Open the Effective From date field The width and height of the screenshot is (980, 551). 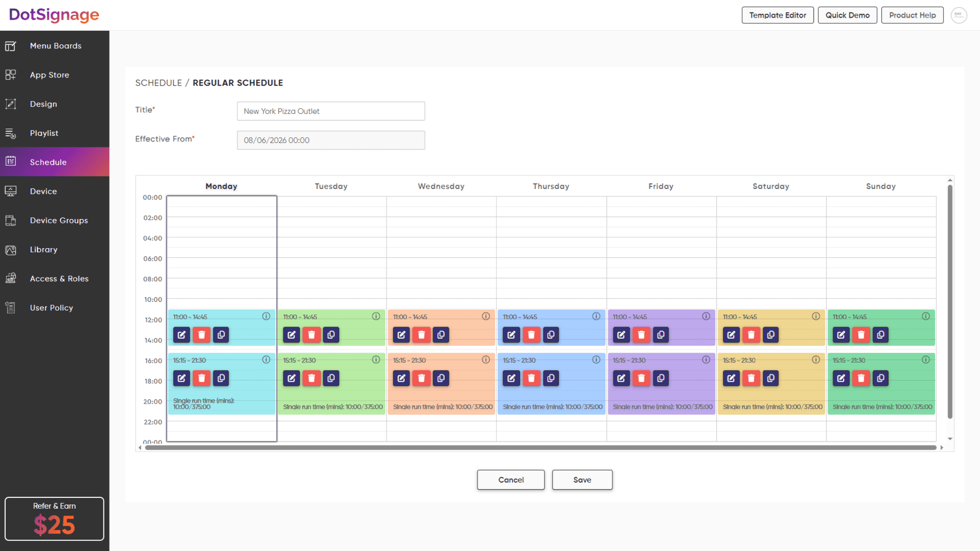pyautogui.click(x=331, y=140)
